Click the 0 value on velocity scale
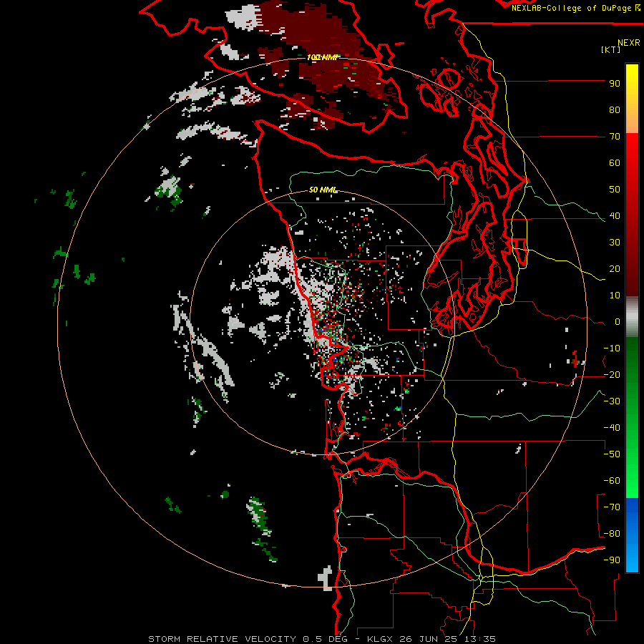 pos(618,322)
